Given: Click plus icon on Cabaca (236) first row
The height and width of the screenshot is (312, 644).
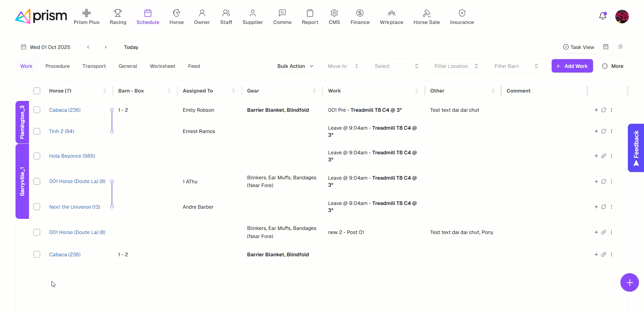Looking at the screenshot, I should point(596,110).
